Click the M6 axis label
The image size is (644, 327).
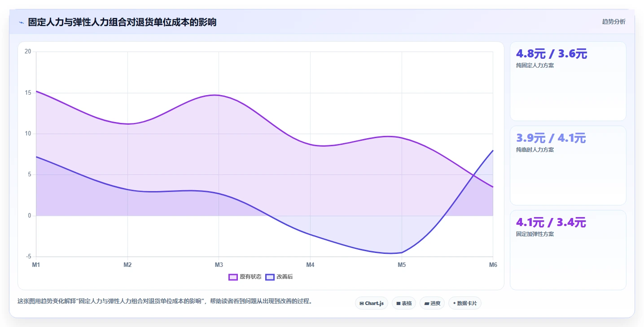[x=493, y=265]
